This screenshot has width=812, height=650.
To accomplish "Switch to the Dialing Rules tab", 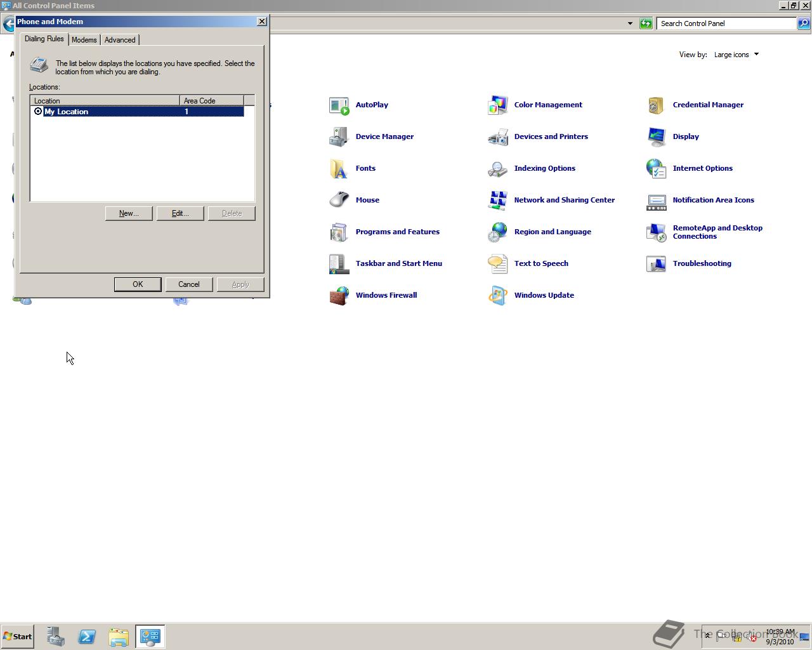I will click(44, 39).
